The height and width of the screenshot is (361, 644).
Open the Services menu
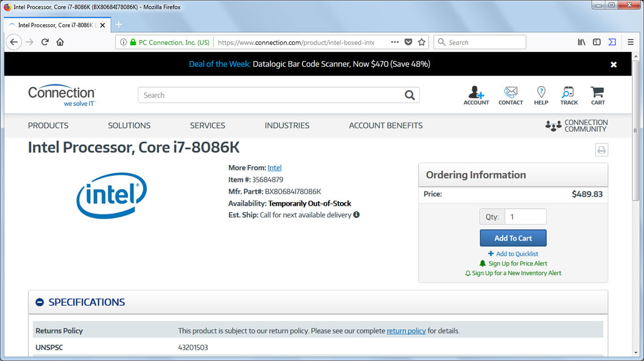[x=207, y=125]
